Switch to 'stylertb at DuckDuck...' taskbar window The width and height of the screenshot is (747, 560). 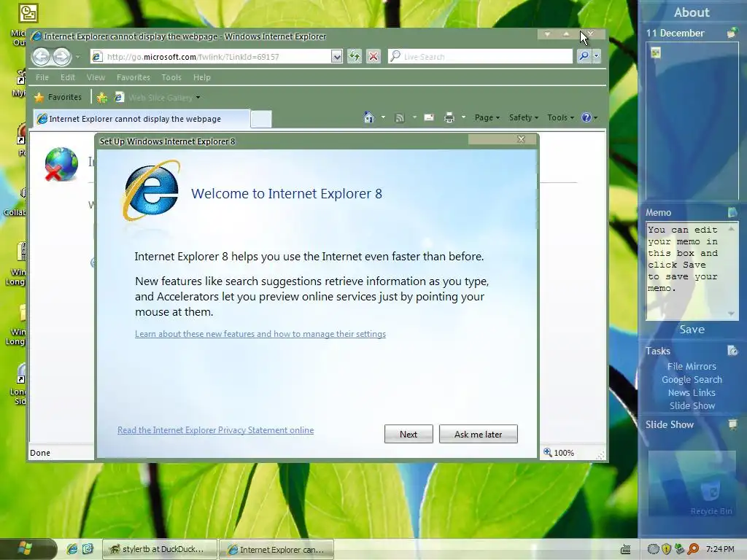click(160, 549)
